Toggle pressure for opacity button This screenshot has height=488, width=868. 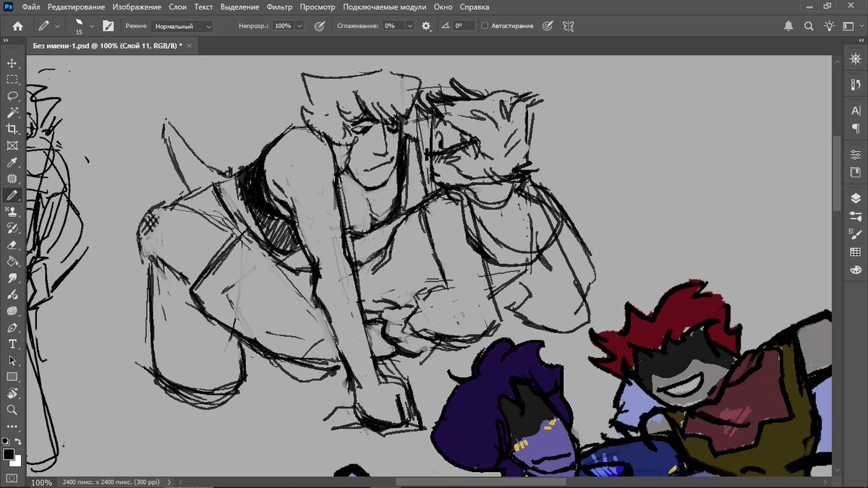point(319,25)
